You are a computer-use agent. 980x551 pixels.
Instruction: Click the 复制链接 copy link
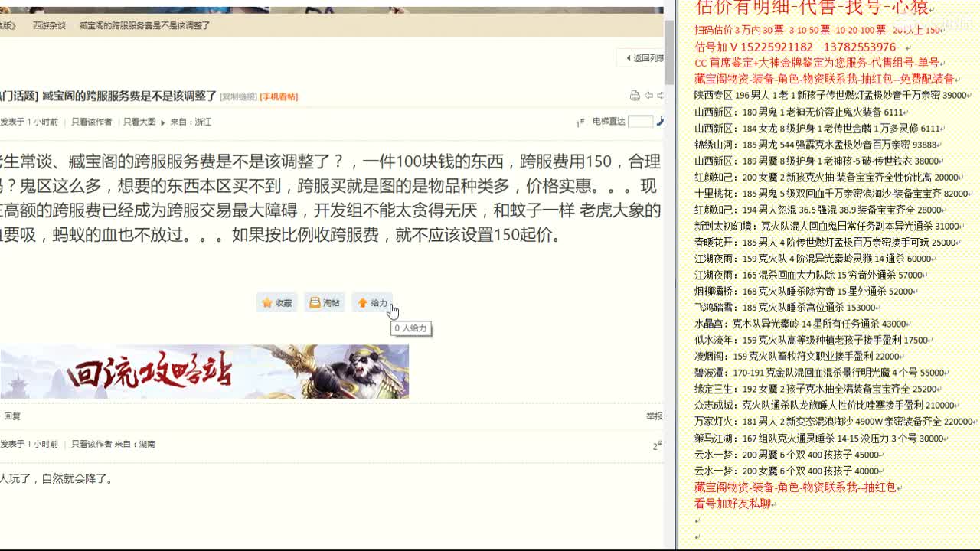[238, 96]
